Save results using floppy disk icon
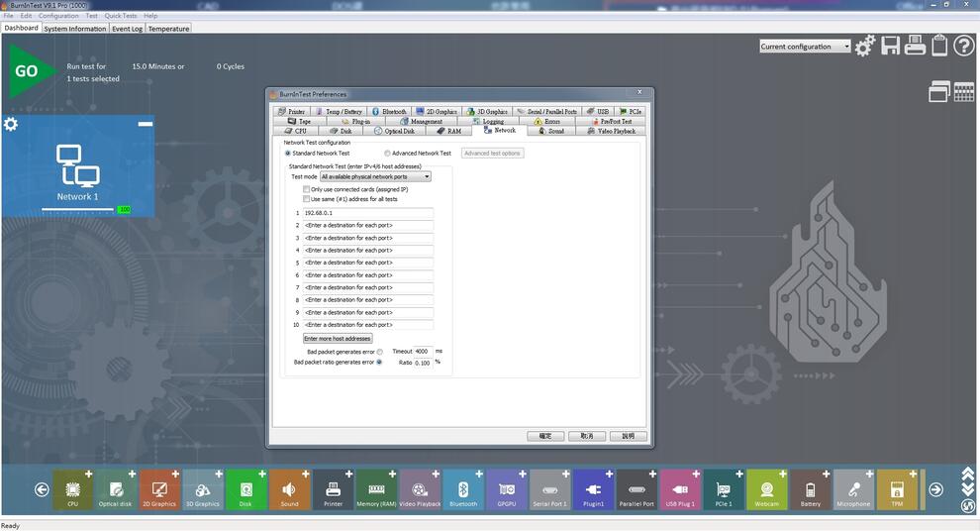 tap(890, 46)
